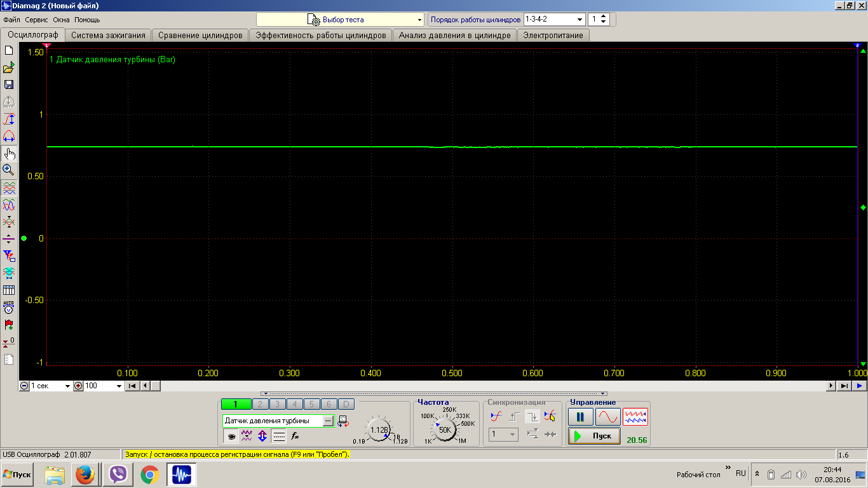This screenshot has width=868, height=488.
Task: Open the Окна menu
Action: pyautogui.click(x=62, y=20)
